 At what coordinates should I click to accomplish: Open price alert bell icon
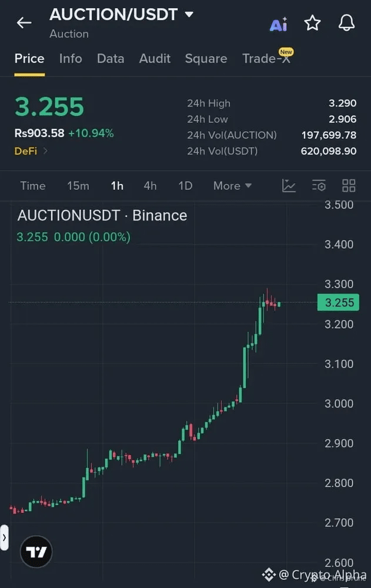coord(346,24)
